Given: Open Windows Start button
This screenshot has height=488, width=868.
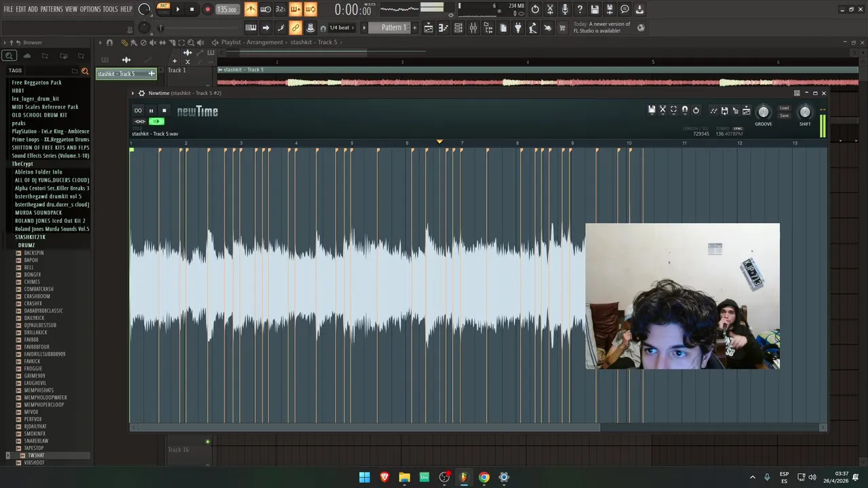Looking at the screenshot, I should 364,477.
